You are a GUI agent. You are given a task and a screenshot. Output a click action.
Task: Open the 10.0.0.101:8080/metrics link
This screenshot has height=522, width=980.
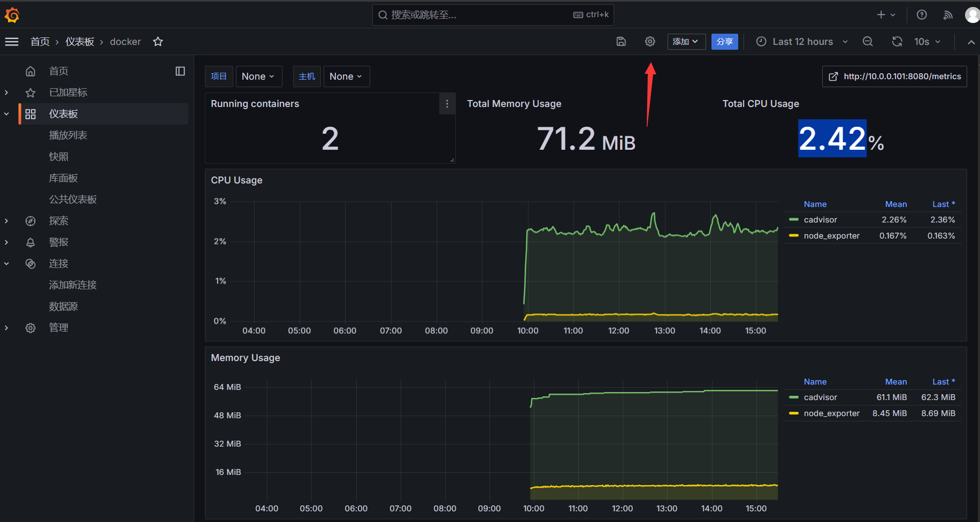click(x=894, y=76)
